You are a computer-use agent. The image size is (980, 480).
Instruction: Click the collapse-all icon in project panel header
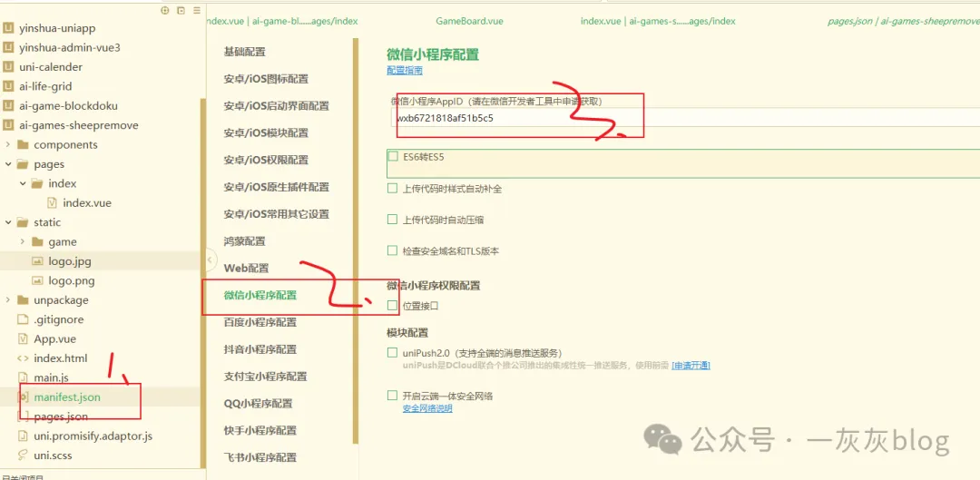(181, 10)
